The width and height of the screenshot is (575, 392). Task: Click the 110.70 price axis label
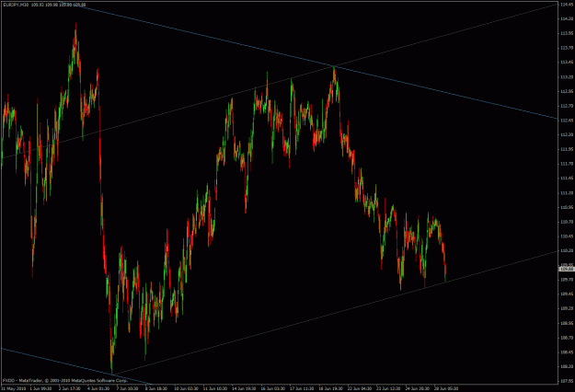(x=567, y=222)
